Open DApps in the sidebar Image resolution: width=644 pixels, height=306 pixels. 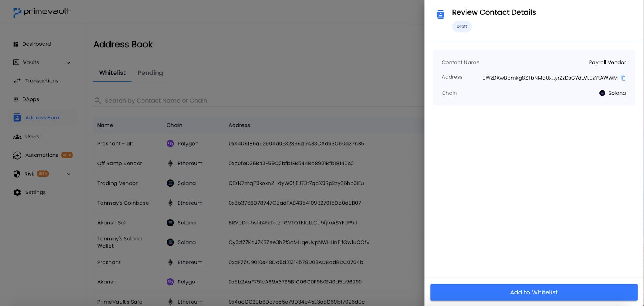(31, 99)
